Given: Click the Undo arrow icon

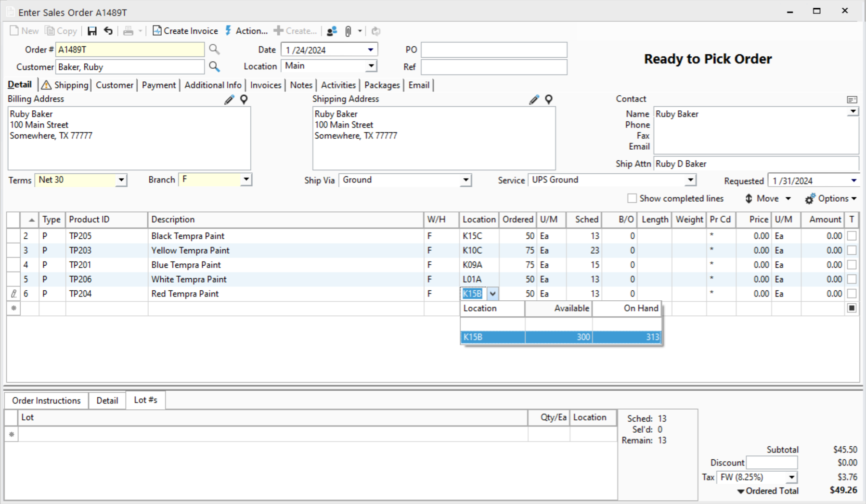Looking at the screenshot, I should click(108, 31).
